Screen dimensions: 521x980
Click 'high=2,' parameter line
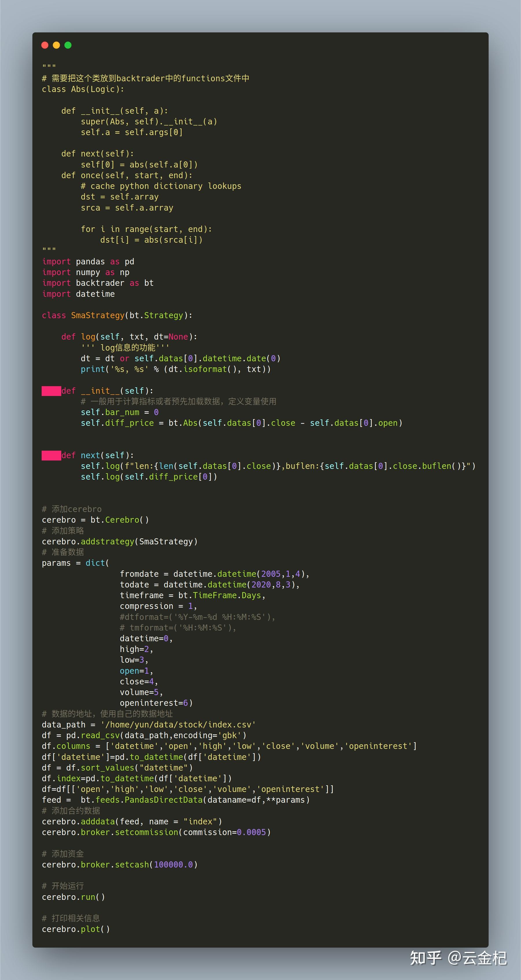click(x=136, y=649)
